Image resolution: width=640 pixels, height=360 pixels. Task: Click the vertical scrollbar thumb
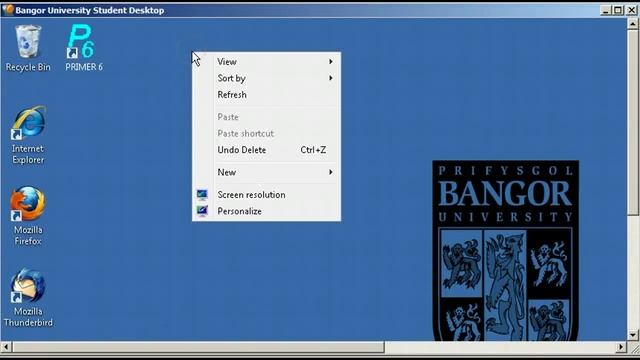click(633, 122)
